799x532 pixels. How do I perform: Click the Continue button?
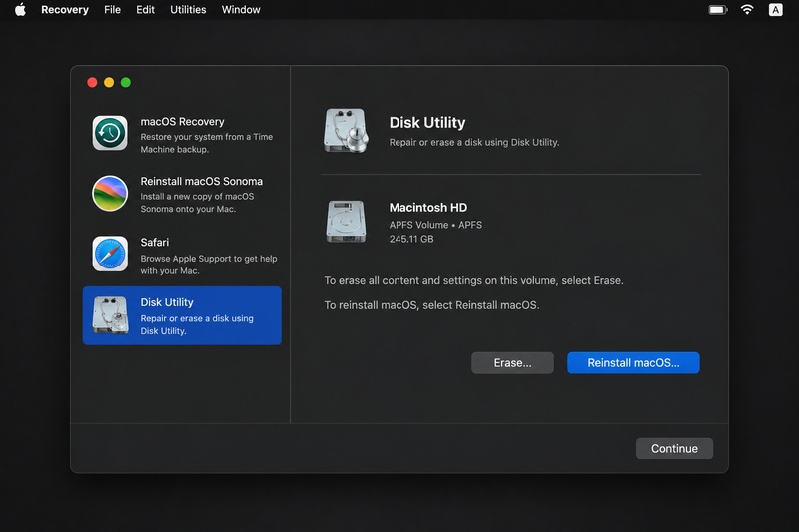pyautogui.click(x=675, y=448)
